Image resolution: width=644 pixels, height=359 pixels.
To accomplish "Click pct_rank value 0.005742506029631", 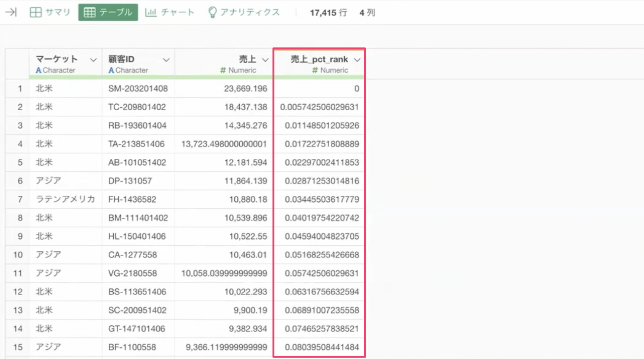I will coord(319,107).
